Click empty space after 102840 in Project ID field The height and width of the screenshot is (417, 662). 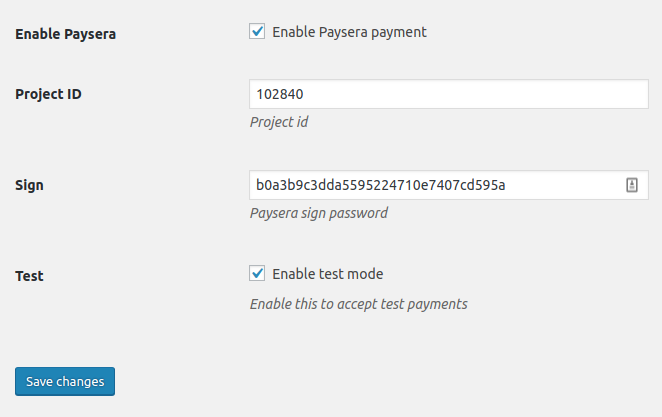tap(480, 95)
